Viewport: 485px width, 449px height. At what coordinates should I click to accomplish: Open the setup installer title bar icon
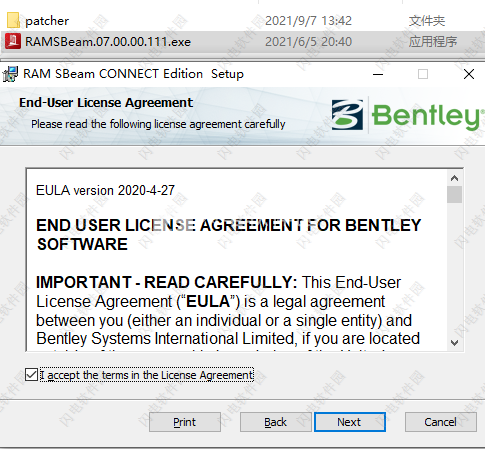point(10,74)
